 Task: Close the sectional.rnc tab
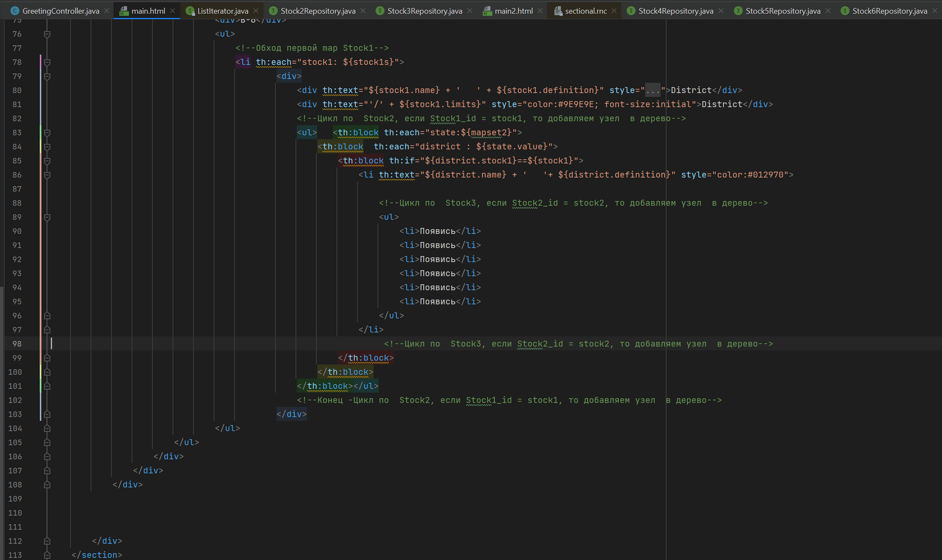point(614,11)
